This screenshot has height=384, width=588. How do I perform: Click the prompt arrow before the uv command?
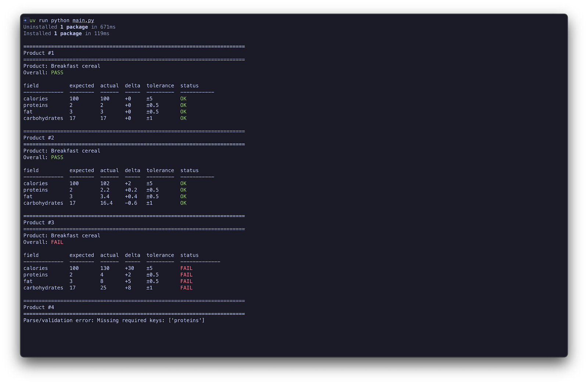point(25,21)
